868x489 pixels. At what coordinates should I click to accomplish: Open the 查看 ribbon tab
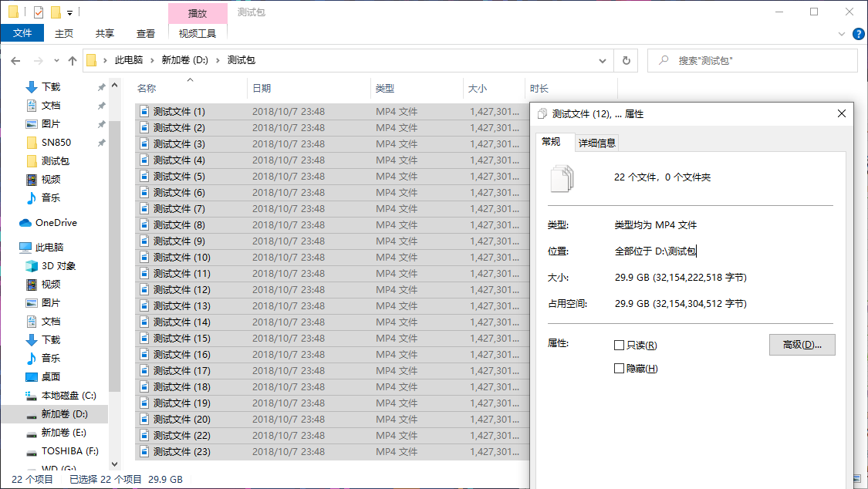pos(146,34)
